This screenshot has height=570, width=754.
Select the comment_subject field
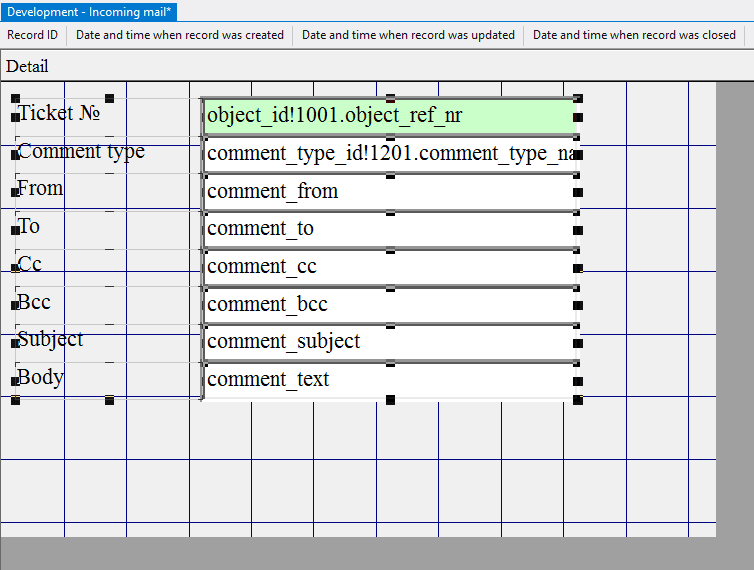point(390,341)
